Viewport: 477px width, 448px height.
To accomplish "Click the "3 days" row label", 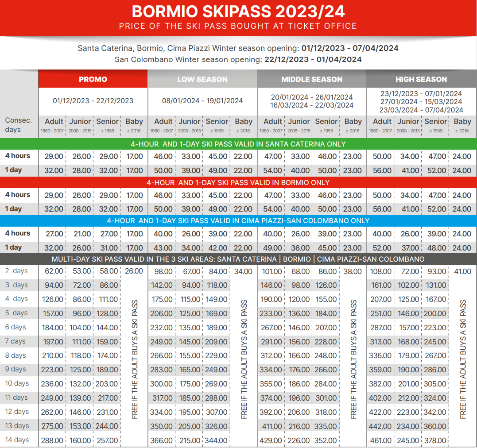I will click(x=16, y=285).
